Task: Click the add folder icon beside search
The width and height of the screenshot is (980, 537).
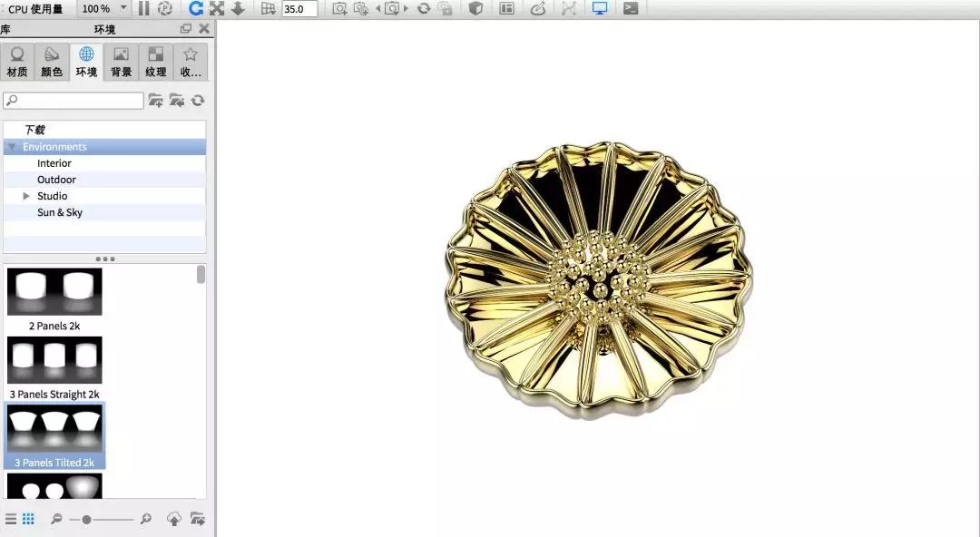Action: coord(155,101)
